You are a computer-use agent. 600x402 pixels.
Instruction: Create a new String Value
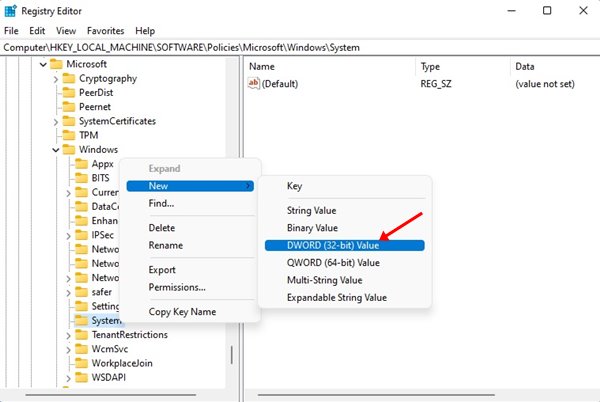[x=311, y=211]
